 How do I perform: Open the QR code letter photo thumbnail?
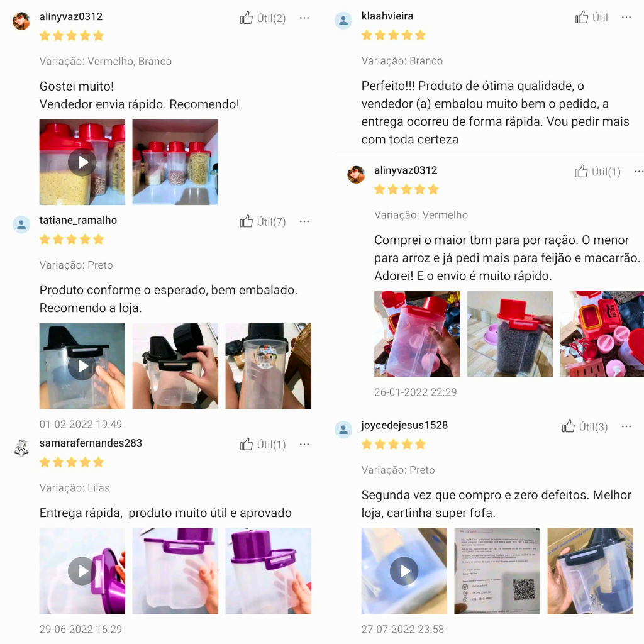coord(497,571)
